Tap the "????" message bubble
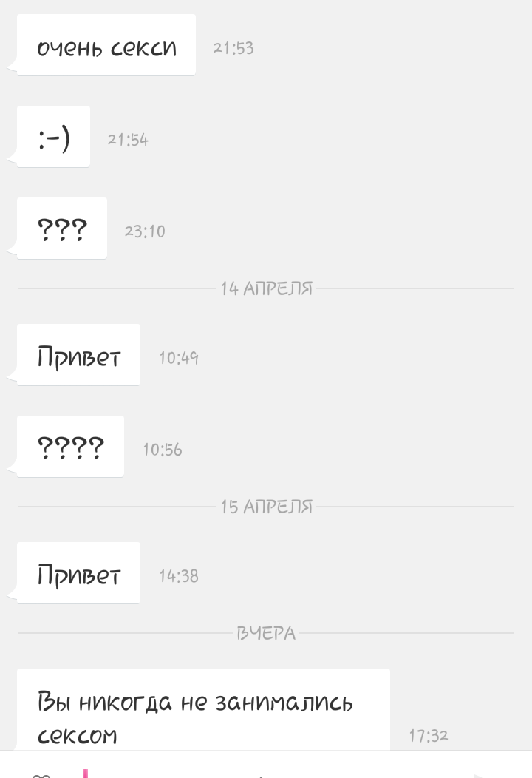 point(70,447)
